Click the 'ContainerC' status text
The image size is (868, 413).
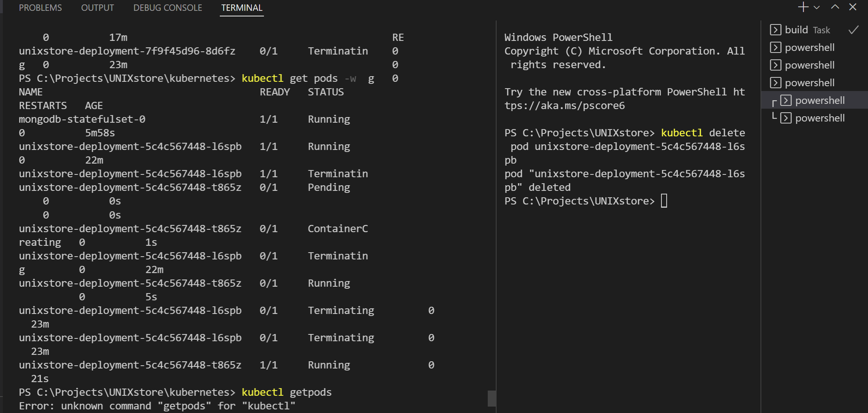[338, 229]
